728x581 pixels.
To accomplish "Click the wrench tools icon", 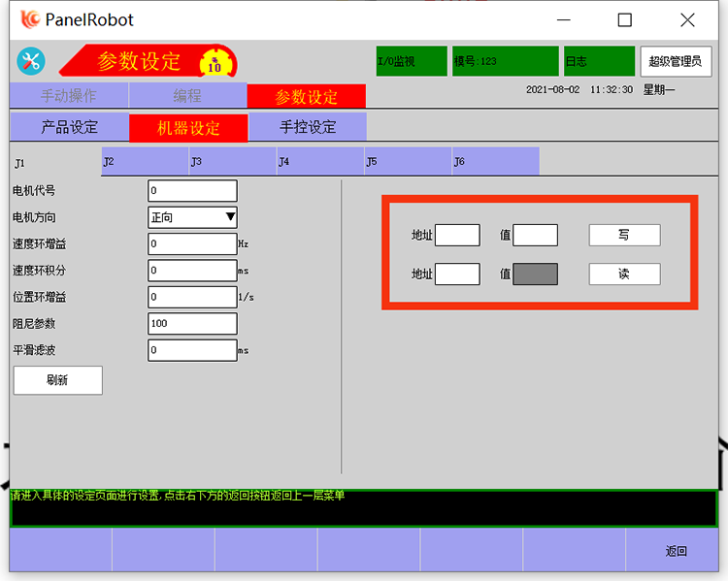I will 30,61.
